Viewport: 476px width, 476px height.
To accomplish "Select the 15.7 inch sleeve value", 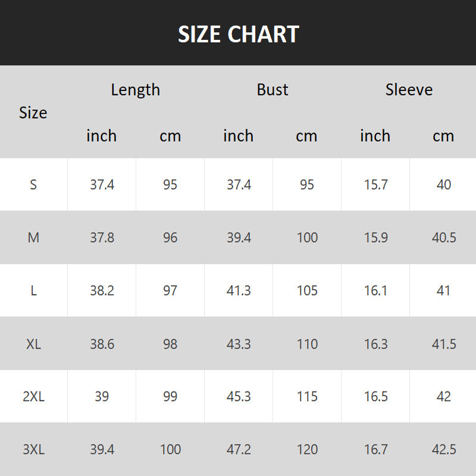I will click(x=375, y=184).
